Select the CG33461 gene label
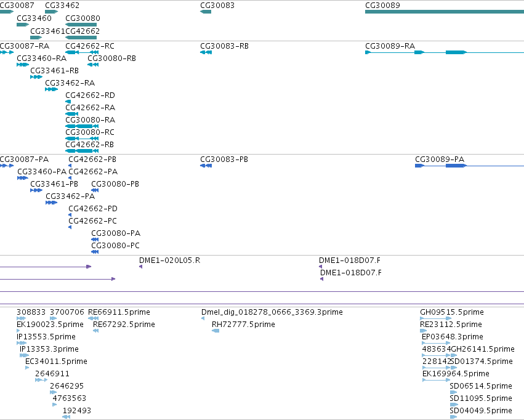Image resolution: width=524 pixels, height=420 pixels. point(47,31)
